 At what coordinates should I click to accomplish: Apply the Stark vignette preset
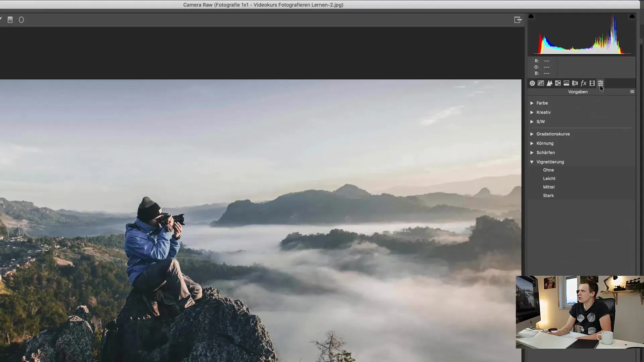(x=548, y=195)
